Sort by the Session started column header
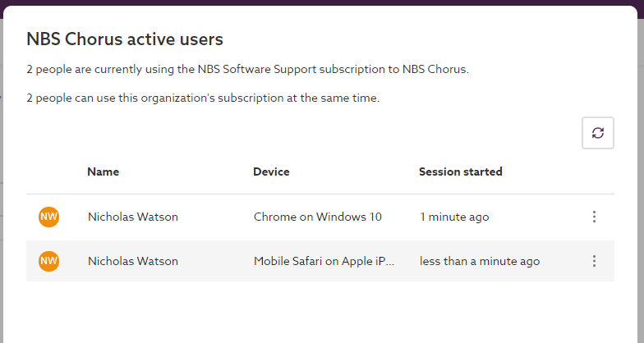Image resolution: width=644 pixels, height=343 pixels. (x=460, y=171)
